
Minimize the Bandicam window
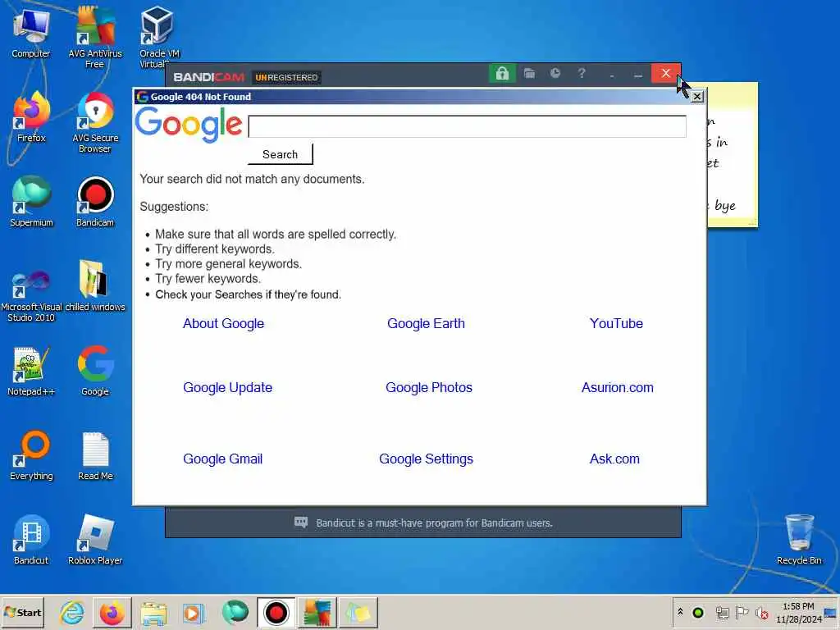click(x=637, y=75)
